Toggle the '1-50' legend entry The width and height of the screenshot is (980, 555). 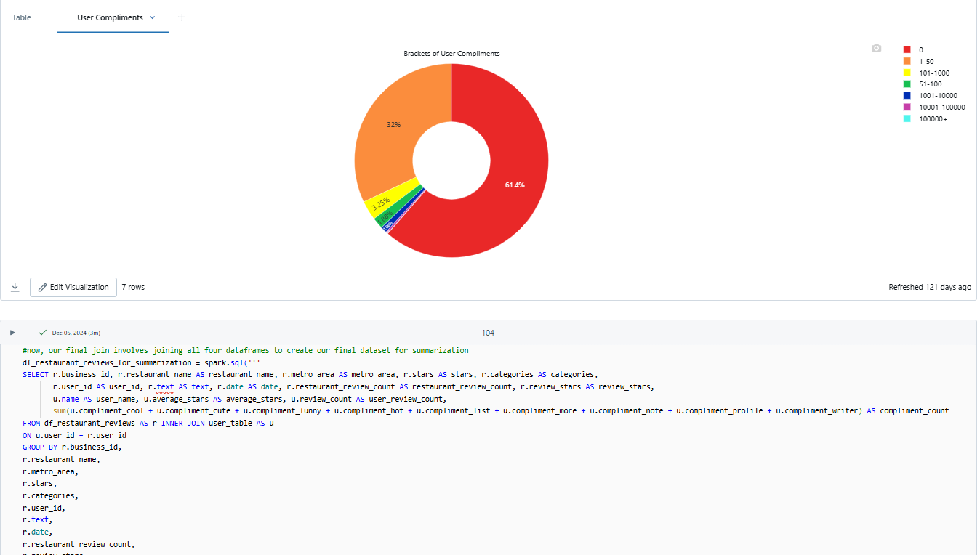[925, 61]
